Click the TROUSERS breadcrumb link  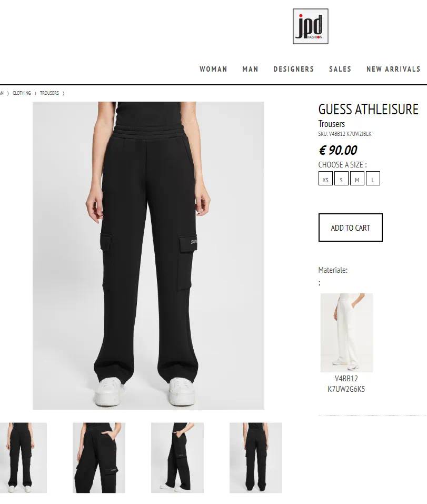pyautogui.click(x=49, y=93)
